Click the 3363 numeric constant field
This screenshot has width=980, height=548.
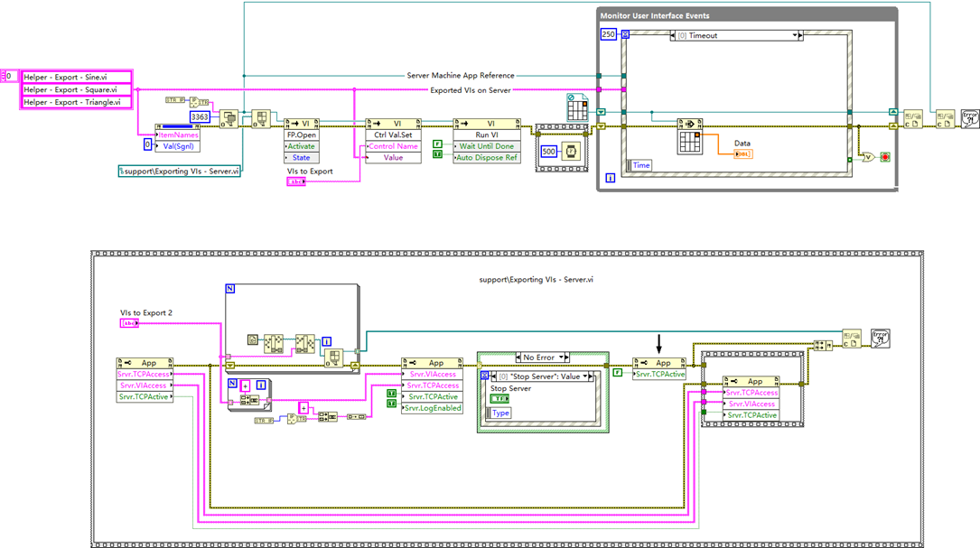pos(200,116)
